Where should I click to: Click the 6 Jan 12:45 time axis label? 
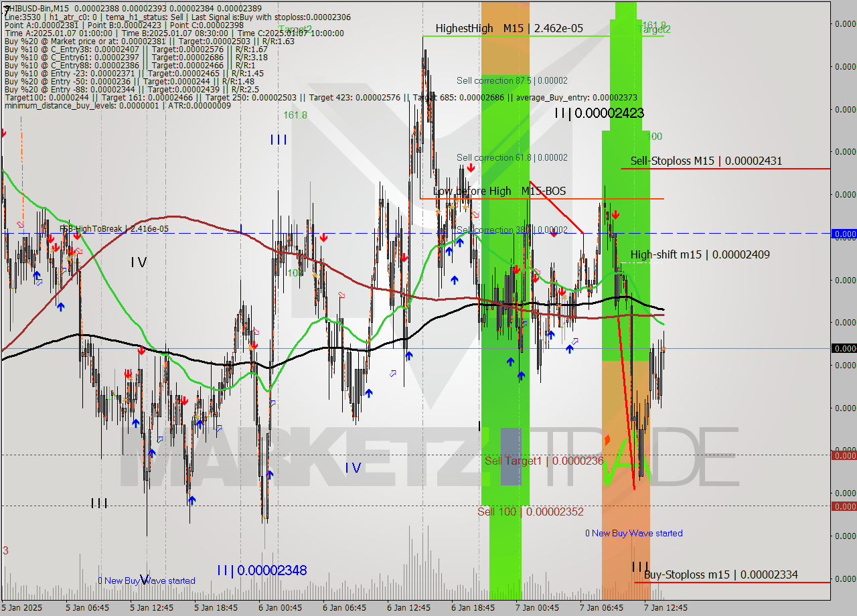click(x=409, y=608)
